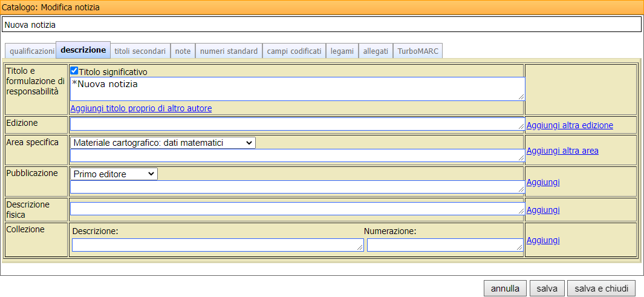644x297 pixels.
Task: Go to the note tab
Action: tap(183, 51)
